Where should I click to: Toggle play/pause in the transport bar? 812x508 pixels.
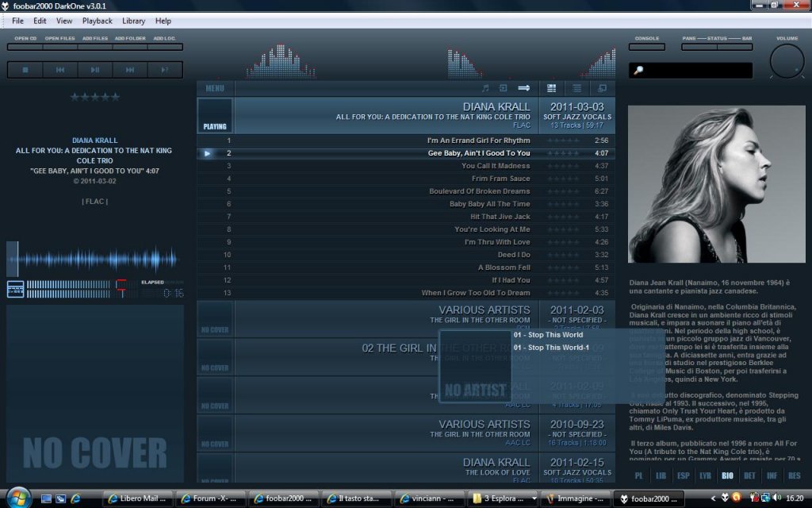(x=95, y=70)
